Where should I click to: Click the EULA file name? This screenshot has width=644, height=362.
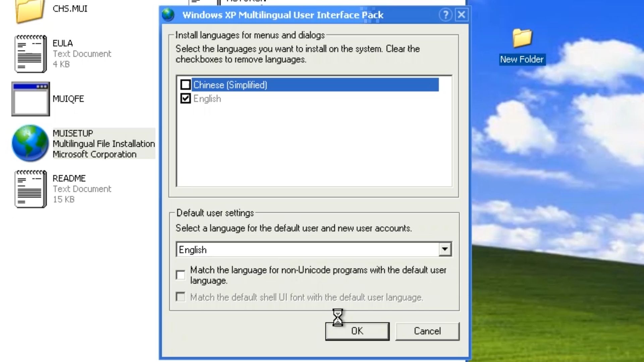(63, 43)
